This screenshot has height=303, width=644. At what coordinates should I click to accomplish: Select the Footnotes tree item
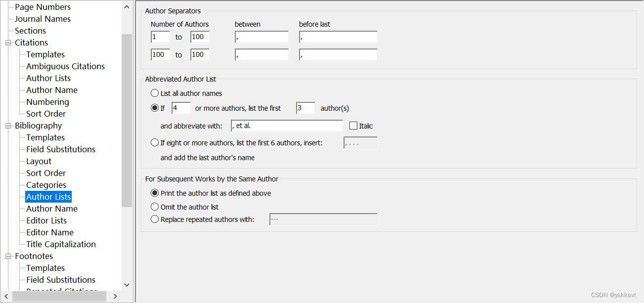click(x=34, y=256)
